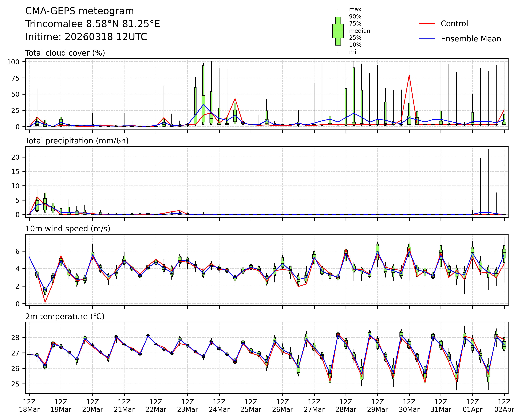The width and height of the screenshot is (521, 420).
Task: Click the 'CMA-GEPS meteogram' title text
Action: click(x=80, y=11)
